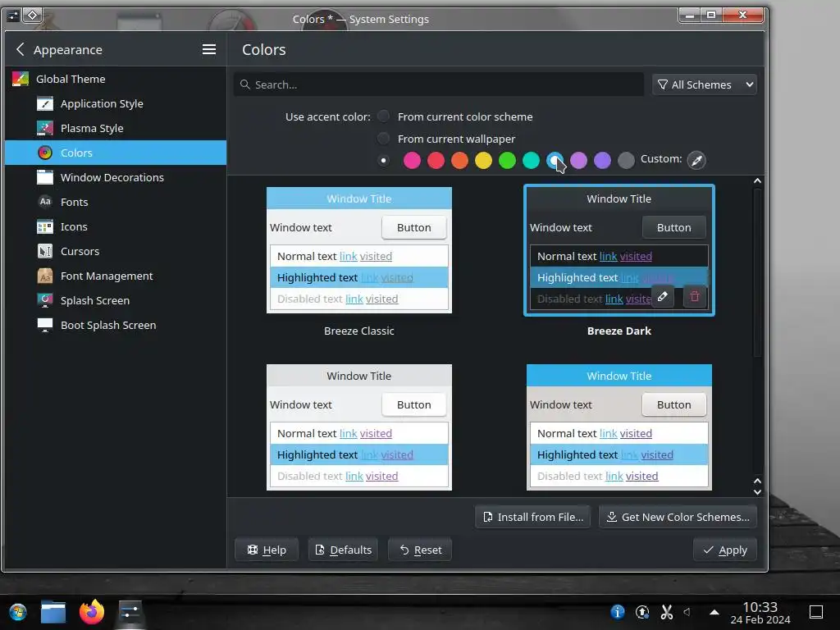
Task: Choose the green accent color swatch
Action: (x=507, y=160)
